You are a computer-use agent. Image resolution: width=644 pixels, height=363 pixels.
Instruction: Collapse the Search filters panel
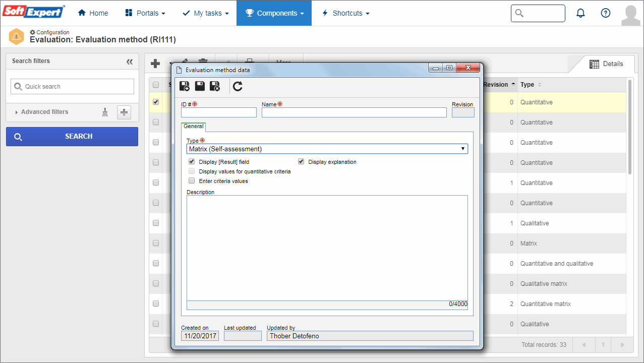[130, 62]
